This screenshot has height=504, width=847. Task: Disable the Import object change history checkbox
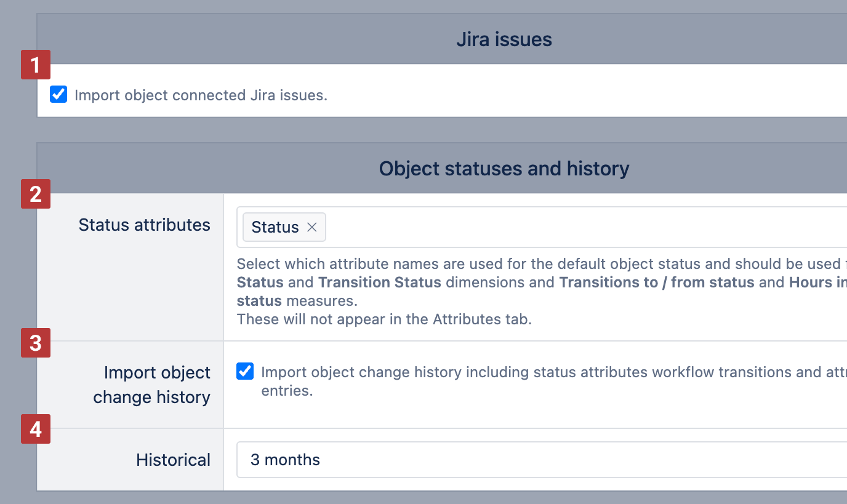(x=245, y=372)
